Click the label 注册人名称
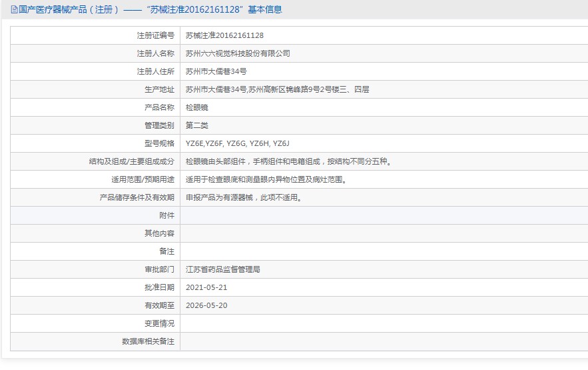 [156, 53]
